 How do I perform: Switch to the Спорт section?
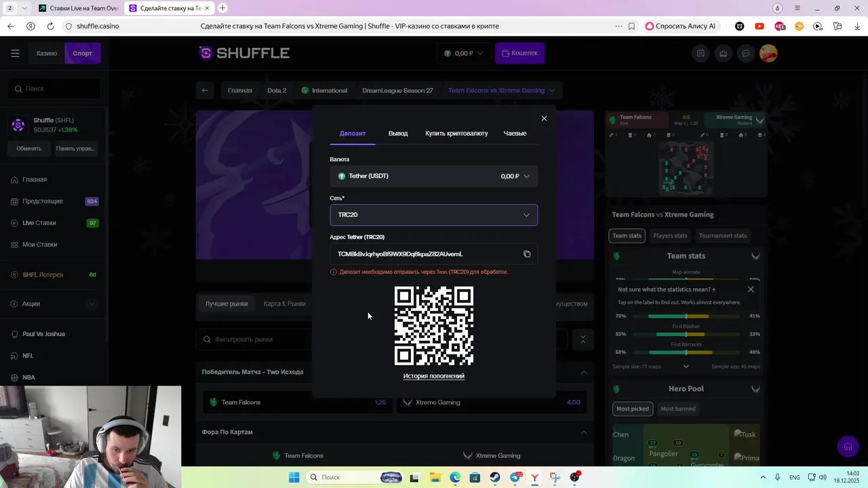coord(83,54)
